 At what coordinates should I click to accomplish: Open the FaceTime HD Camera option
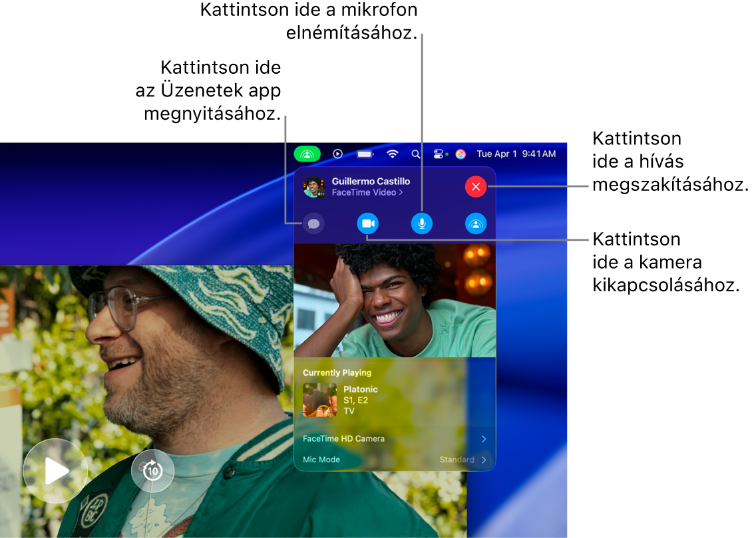pos(395,439)
